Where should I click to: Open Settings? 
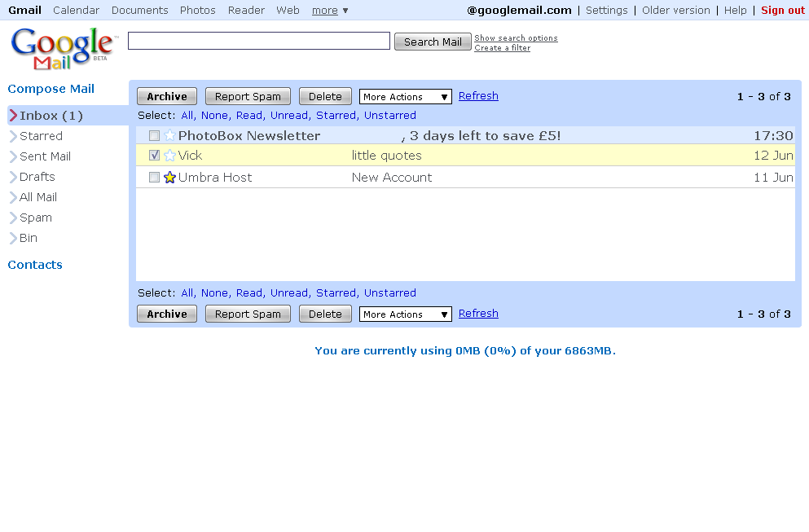click(607, 11)
